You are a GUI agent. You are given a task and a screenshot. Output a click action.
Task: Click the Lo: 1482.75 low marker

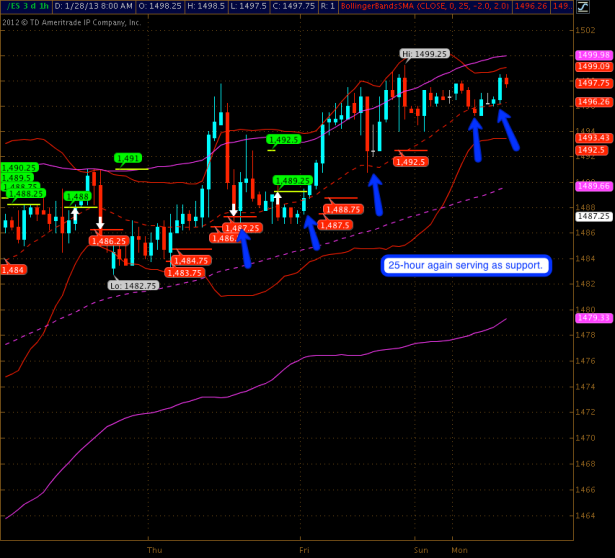(133, 285)
